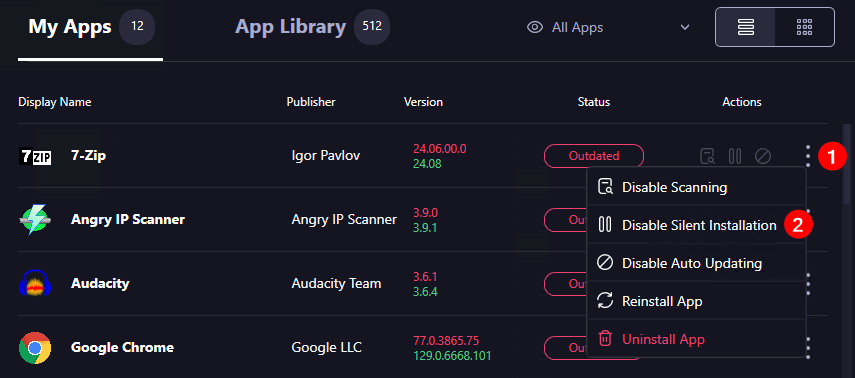Click the Angry IP Scanner app logo
Viewport: 855px width, 378px height.
[x=35, y=220]
